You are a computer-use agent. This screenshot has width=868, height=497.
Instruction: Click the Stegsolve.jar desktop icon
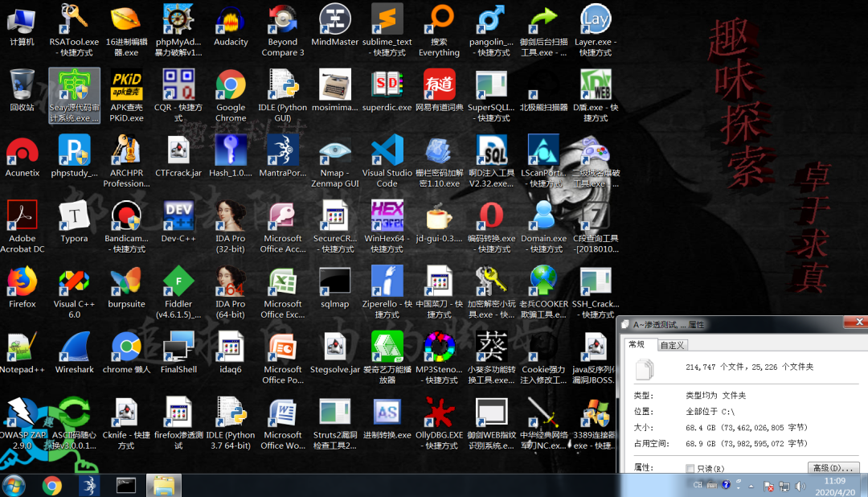pos(335,353)
